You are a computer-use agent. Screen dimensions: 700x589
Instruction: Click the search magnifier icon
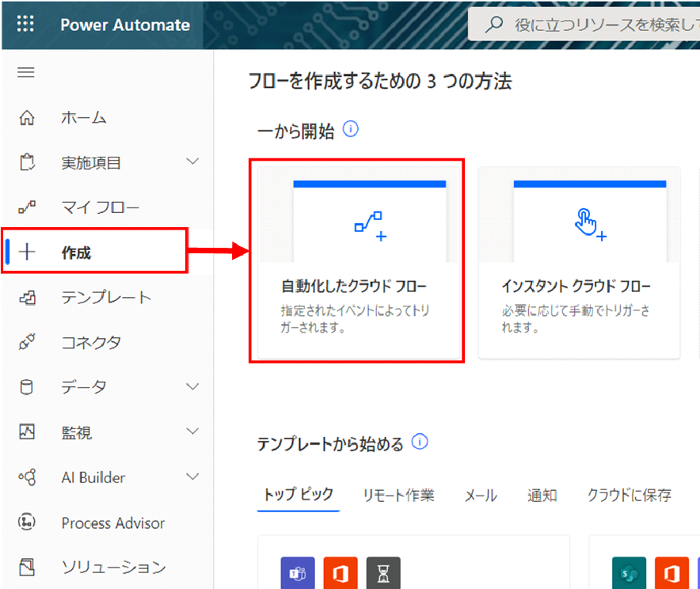tap(494, 25)
